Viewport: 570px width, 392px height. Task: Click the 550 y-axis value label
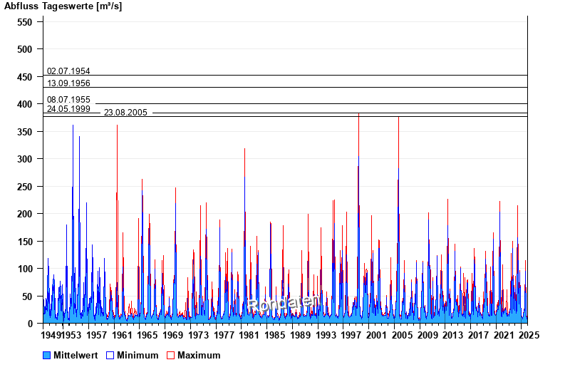coord(25,22)
